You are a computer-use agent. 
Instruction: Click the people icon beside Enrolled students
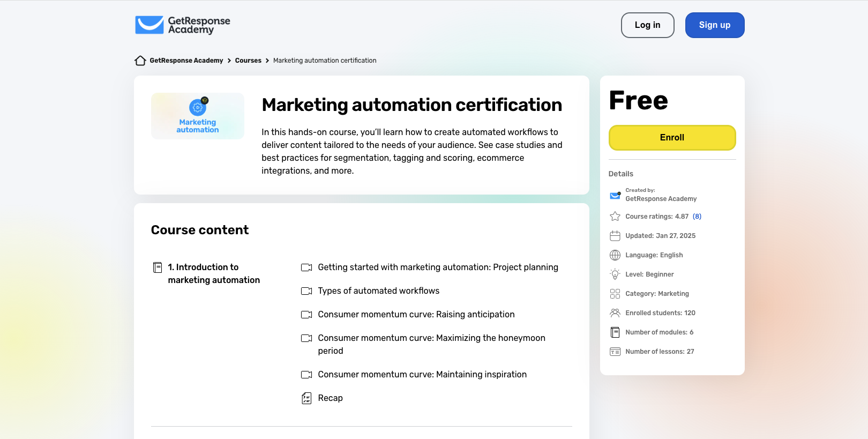pos(615,313)
